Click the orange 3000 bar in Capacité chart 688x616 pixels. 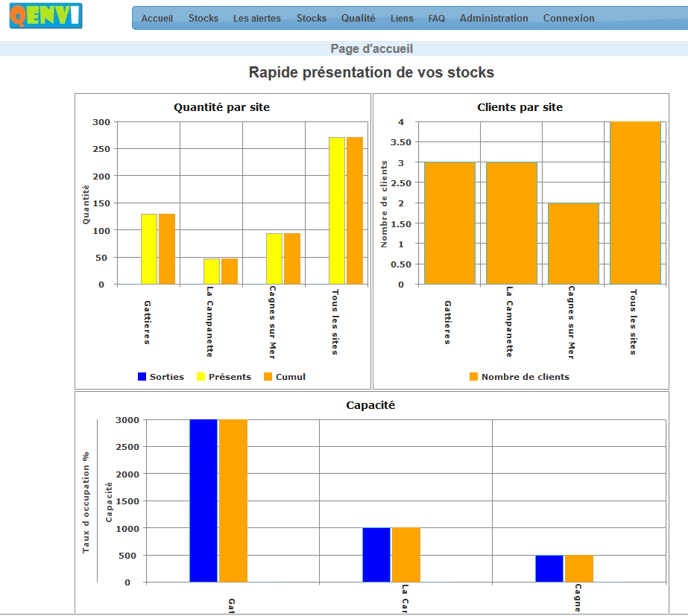pos(233,501)
